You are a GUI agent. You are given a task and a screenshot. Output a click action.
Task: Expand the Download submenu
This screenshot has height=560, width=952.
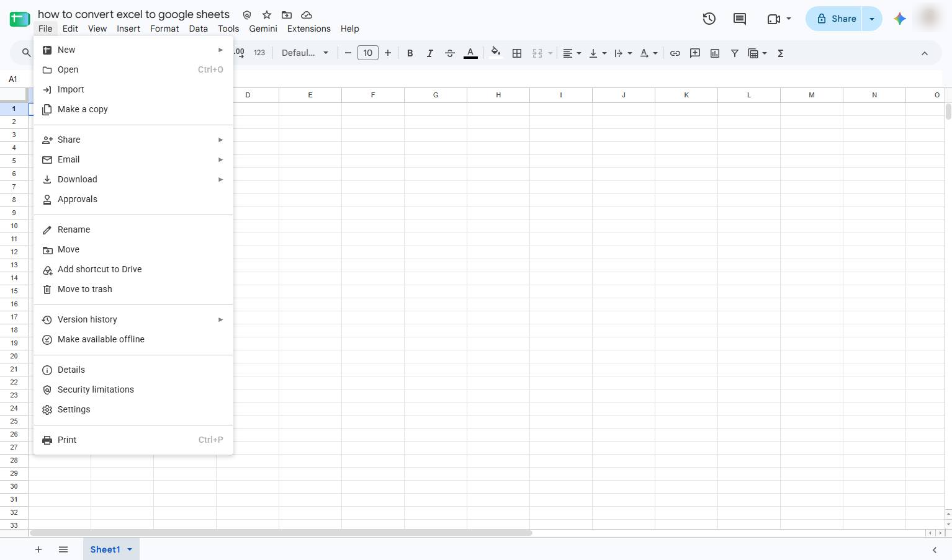(x=133, y=179)
